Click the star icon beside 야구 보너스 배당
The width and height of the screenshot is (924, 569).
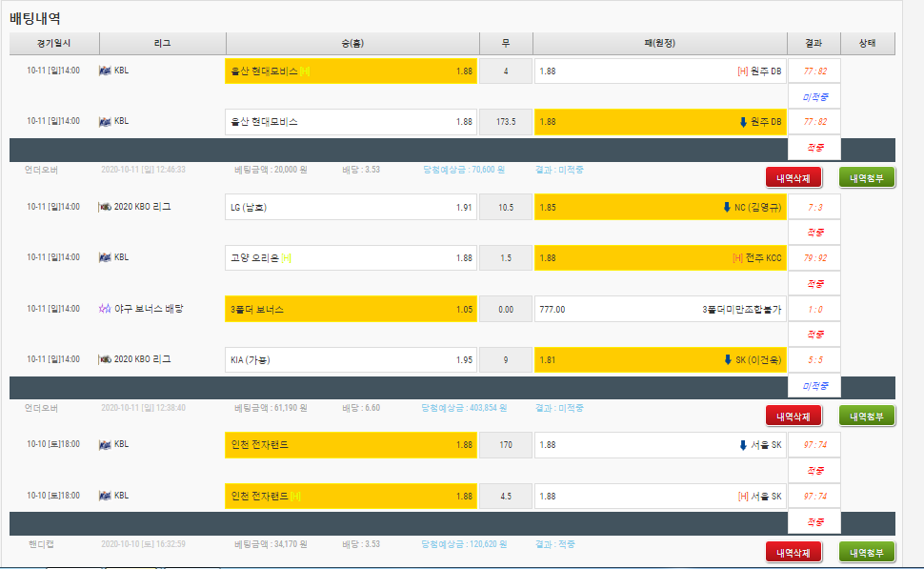point(106,309)
